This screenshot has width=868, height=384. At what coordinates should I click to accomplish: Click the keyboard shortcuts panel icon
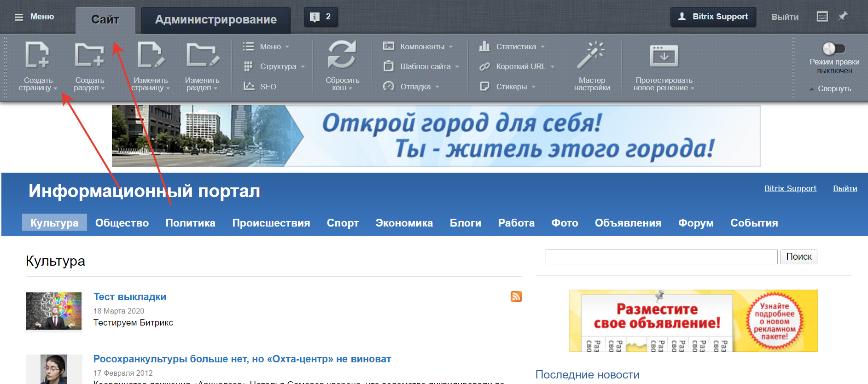pos(822,17)
